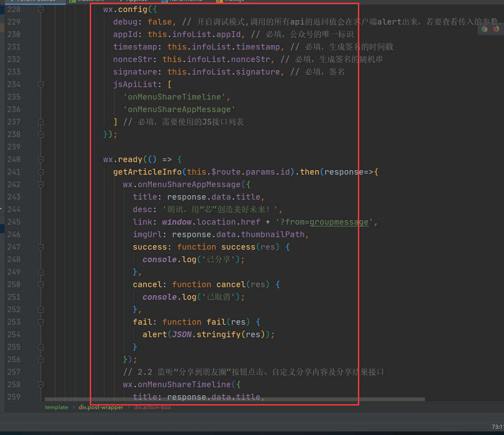Viewport: 504px width, 435px height.
Task: Click '// 2.2' comment on line 257
Action: [138, 372]
